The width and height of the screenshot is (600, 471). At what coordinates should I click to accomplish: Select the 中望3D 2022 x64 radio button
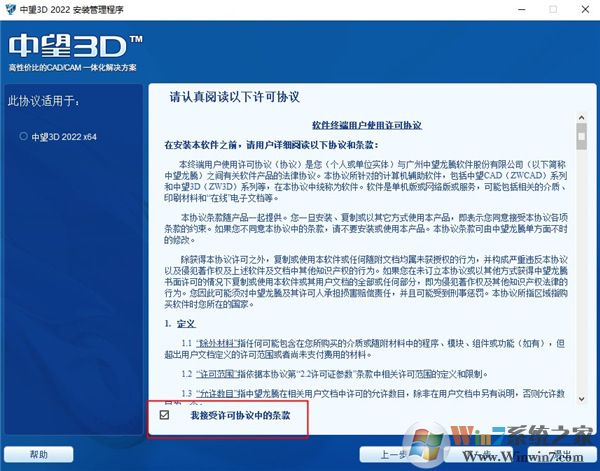(x=23, y=136)
